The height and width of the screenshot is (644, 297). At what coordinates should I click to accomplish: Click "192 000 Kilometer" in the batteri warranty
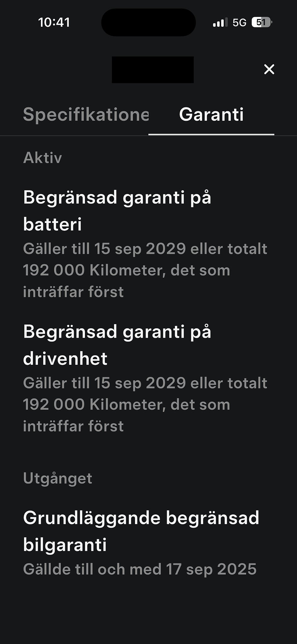tap(94, 270)
